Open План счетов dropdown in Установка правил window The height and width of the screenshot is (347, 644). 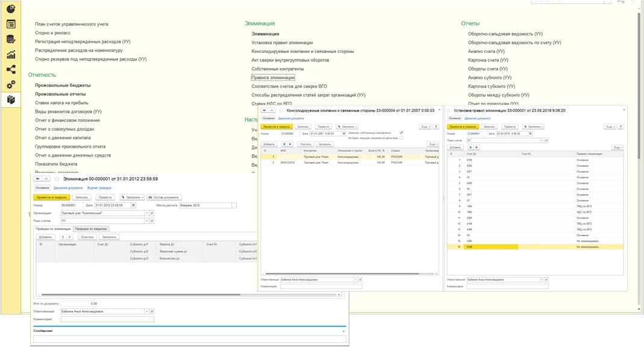pos(542,140)
